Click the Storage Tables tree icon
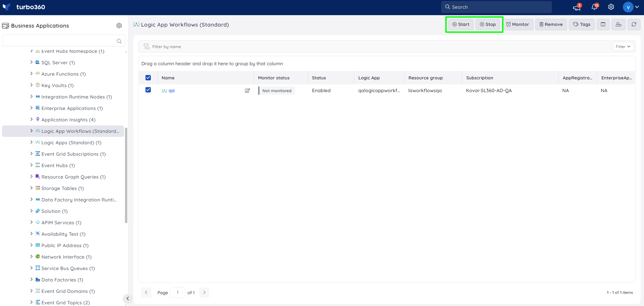This screenshot has width=644, height=306. (x=38, y=188)
